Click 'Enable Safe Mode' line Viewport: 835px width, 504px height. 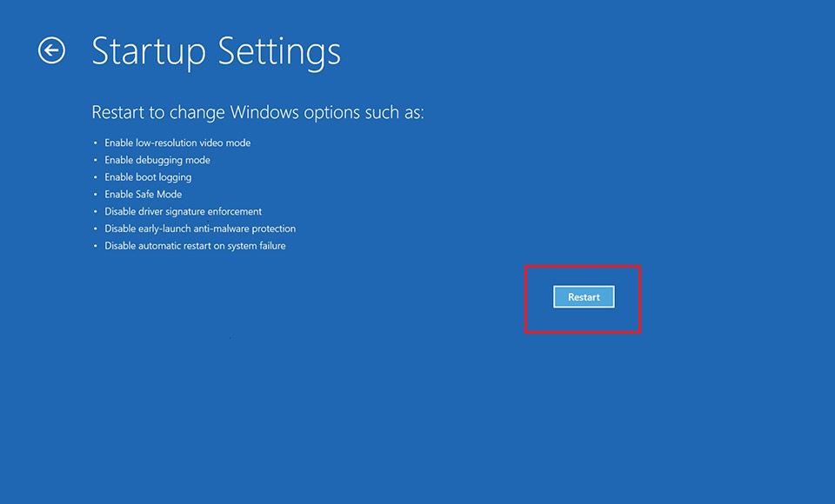tap(143, 195)
